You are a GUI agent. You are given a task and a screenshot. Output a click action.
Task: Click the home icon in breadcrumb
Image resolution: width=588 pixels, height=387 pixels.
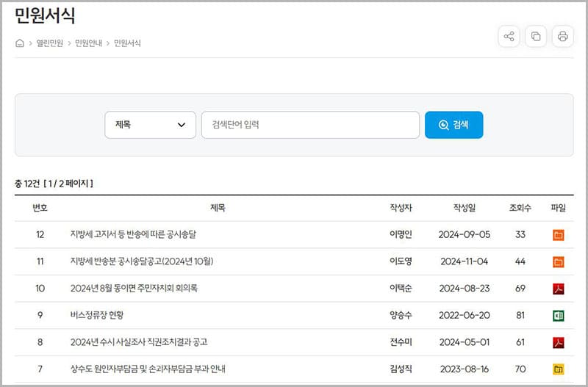point(20,43)
